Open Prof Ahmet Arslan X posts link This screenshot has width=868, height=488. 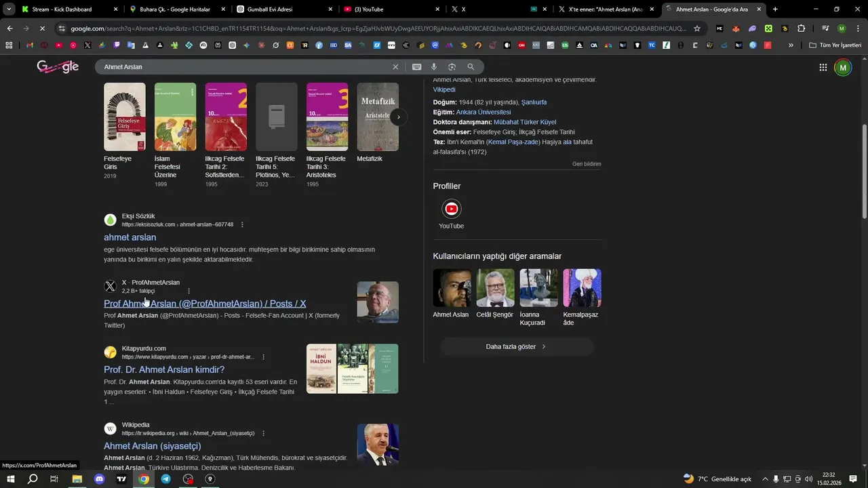click(x=205, y=304)
